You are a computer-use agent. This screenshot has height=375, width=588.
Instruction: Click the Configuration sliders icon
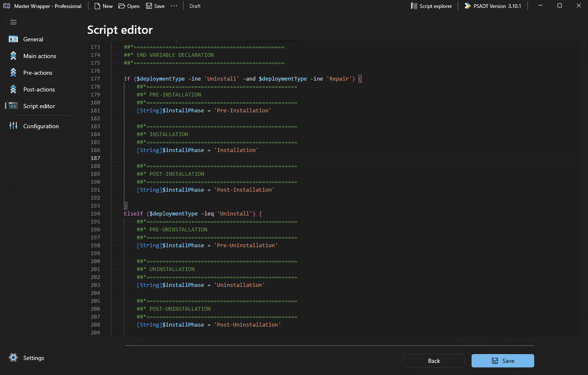point(13,126)
